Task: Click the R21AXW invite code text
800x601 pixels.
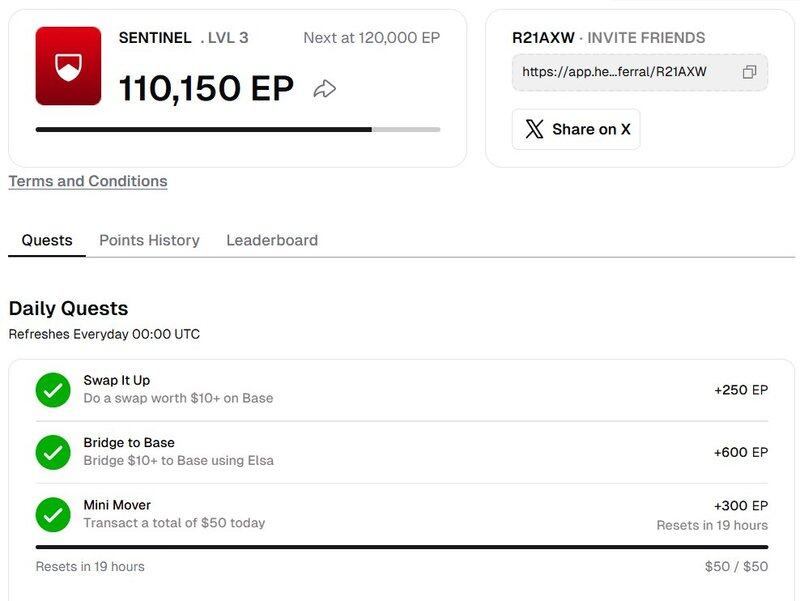Action: tap(543, 38)
